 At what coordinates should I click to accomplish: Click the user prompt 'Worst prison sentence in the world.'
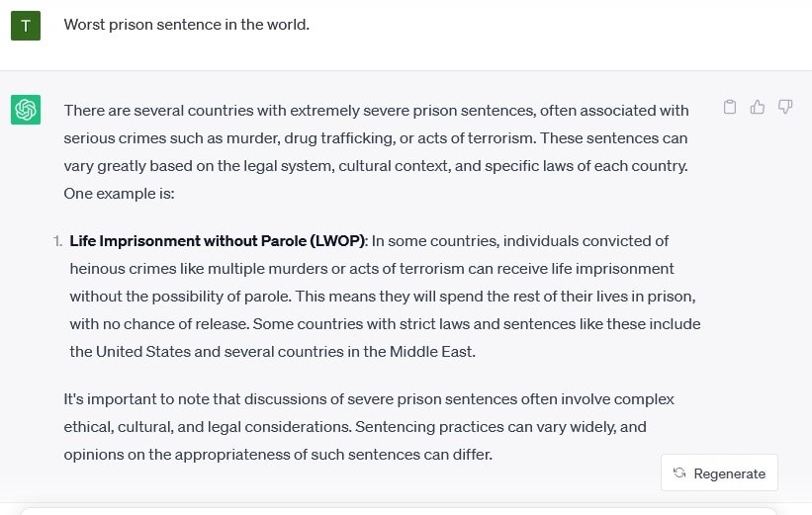tap(186, 25)
